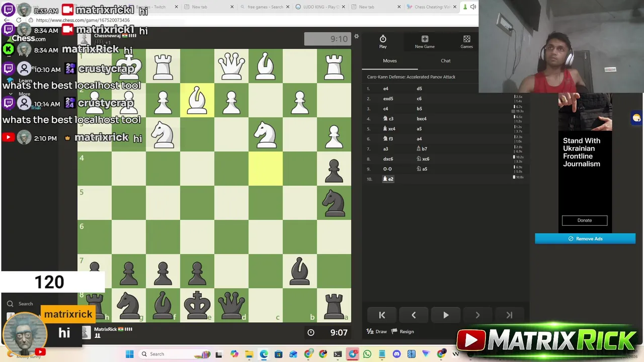This screenshot has width=644, height=362.
Task: Click the opponent clock showing 9:10
Action: point(328,39)
